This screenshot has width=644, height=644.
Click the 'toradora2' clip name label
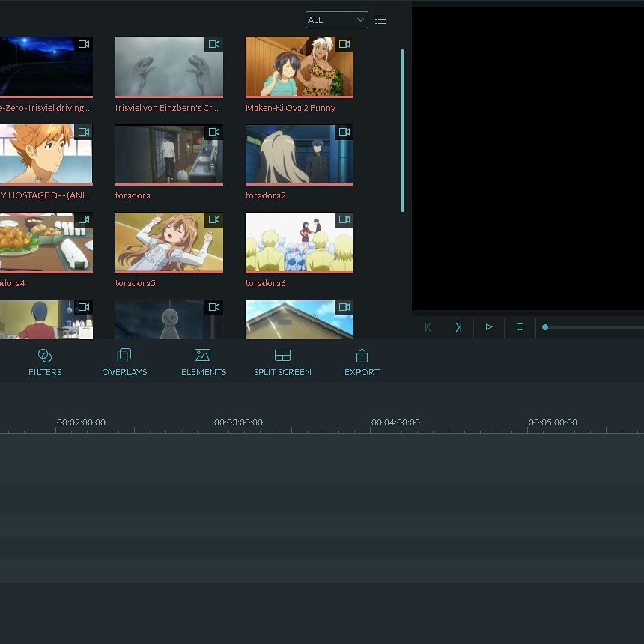pos(265,195)
